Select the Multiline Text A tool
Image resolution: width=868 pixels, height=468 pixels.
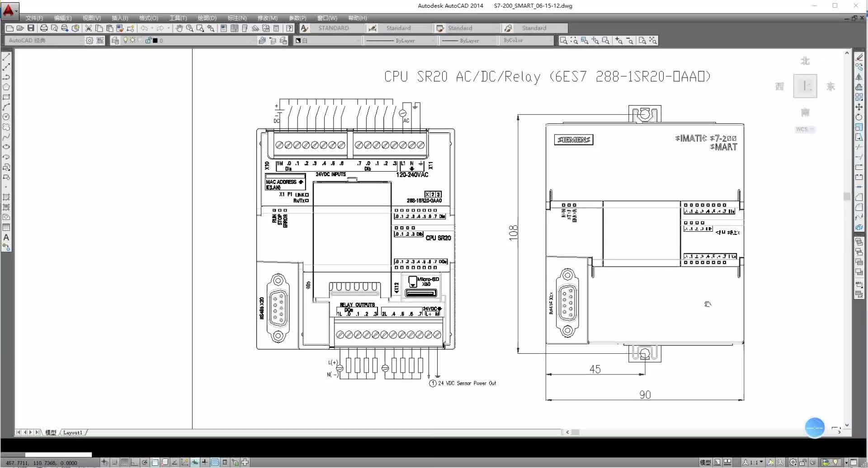[x=6, y=237]
